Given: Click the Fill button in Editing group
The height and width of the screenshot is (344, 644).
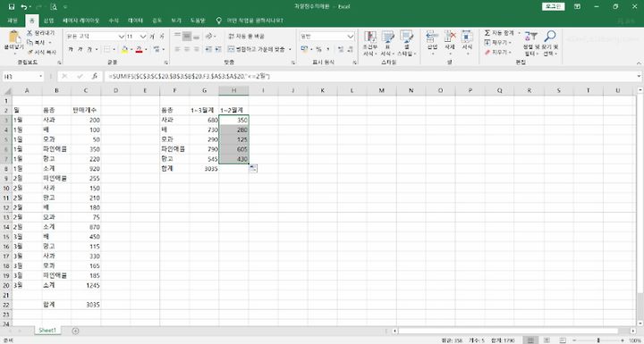Looking at the screenshot, I should click(498, 43).
